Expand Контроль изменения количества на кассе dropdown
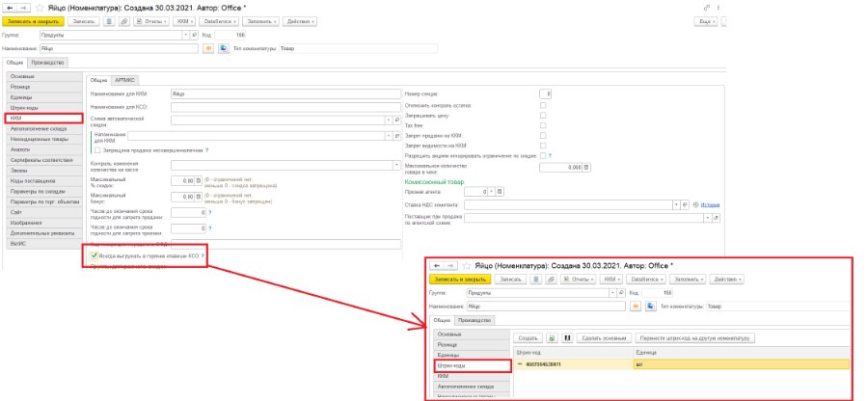The width and height of the screenshot is (868, 401). click(396, 165)
